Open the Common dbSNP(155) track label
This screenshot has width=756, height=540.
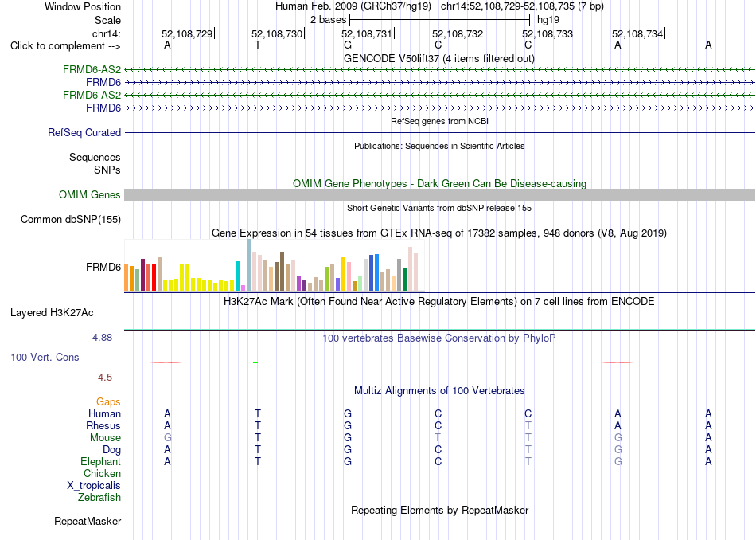[x=71, y=219]
